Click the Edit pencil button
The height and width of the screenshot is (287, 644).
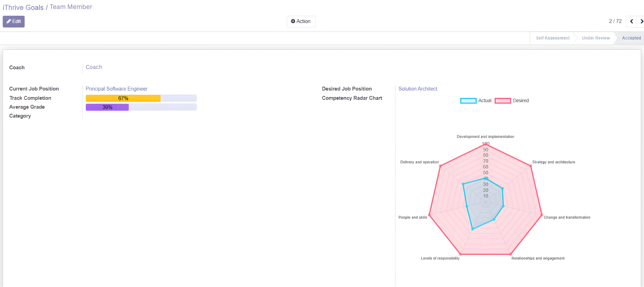[14, 21]
